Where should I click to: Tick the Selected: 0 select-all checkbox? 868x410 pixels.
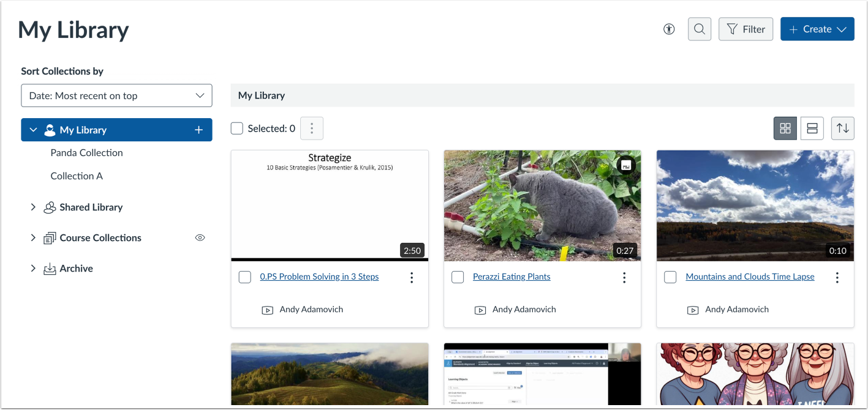coord(236,129)
